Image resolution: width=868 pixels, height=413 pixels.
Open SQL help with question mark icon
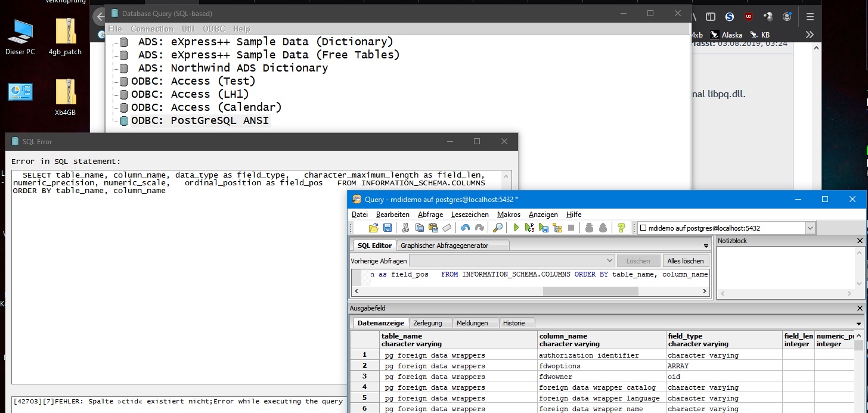(621, 228)
